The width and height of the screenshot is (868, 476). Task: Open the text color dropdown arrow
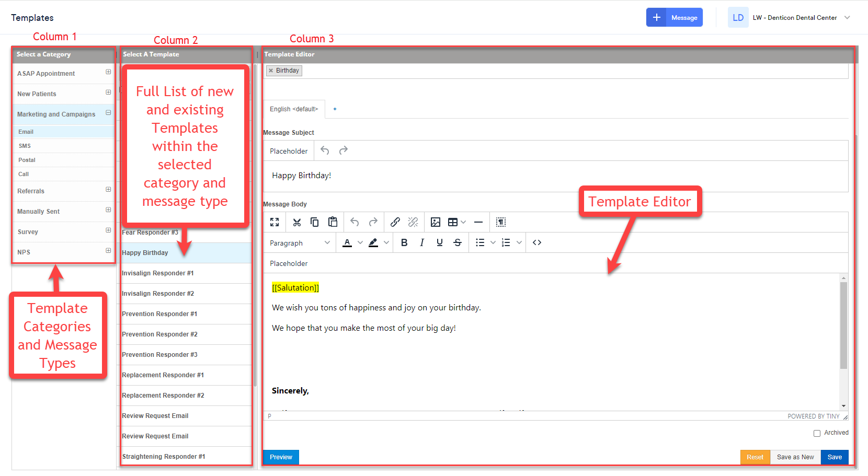pyautogui.click(x=360, y=242)
